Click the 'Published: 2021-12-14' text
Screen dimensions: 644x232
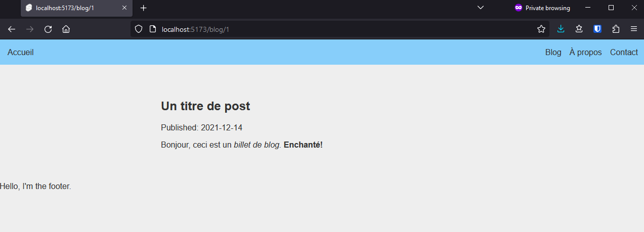202,128
